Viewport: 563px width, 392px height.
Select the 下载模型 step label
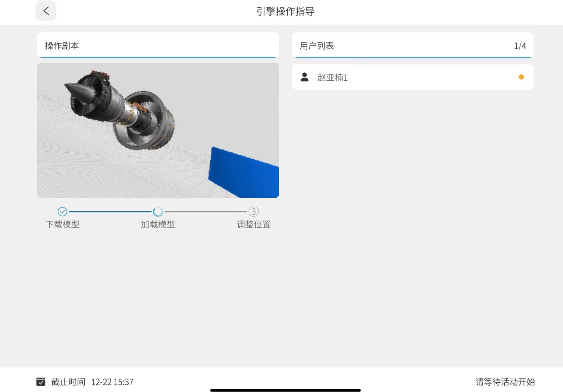pyautogui.click(x=62, y=224)
